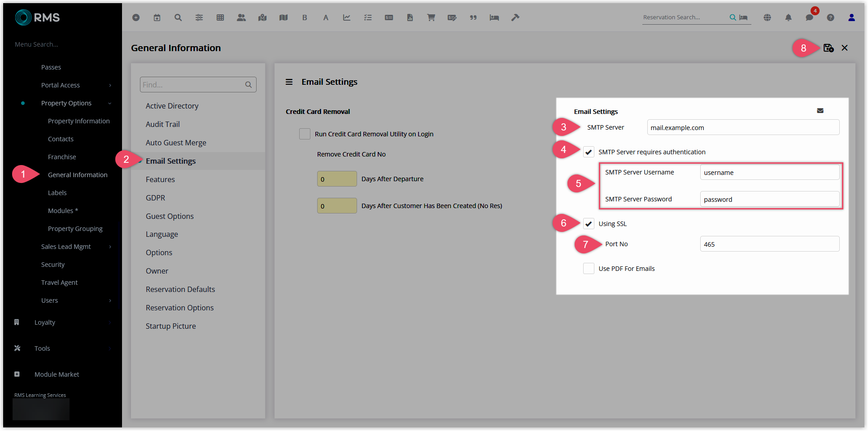Expand the Users submenu

(110, 300)
